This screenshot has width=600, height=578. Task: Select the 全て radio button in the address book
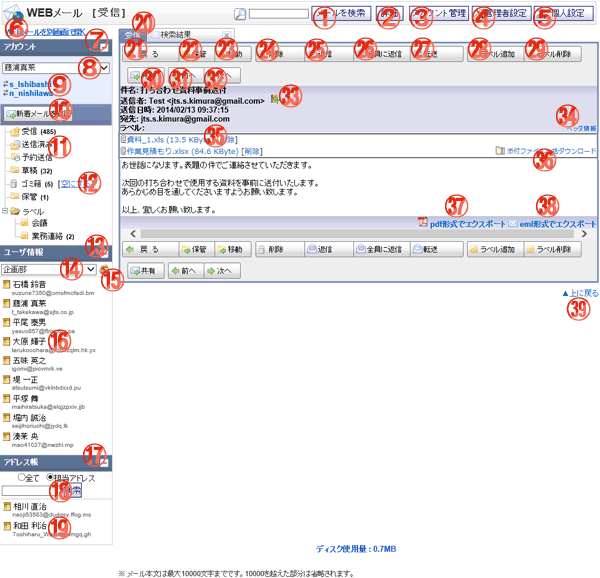[21, 477]
